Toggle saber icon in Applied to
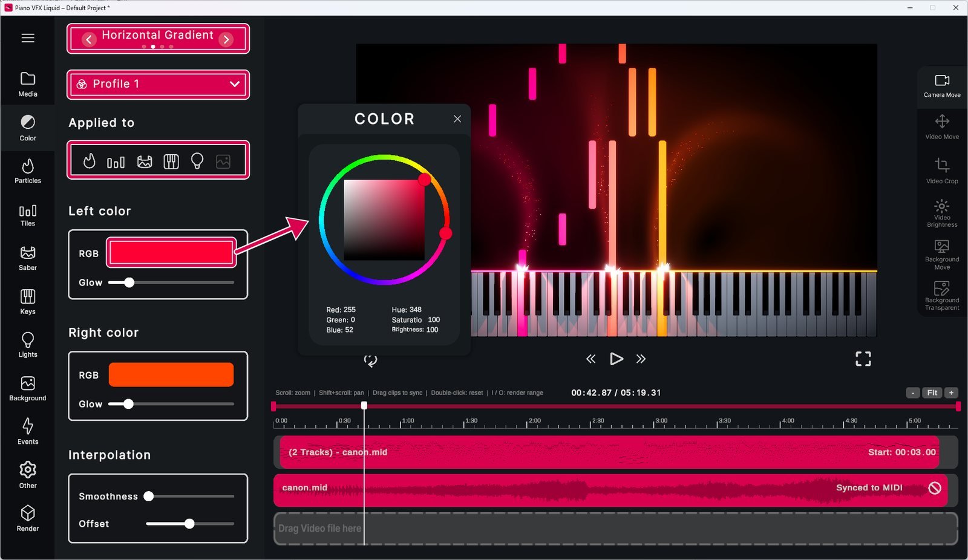The width and height of the screenshot is (968, 560). [145, 161]
